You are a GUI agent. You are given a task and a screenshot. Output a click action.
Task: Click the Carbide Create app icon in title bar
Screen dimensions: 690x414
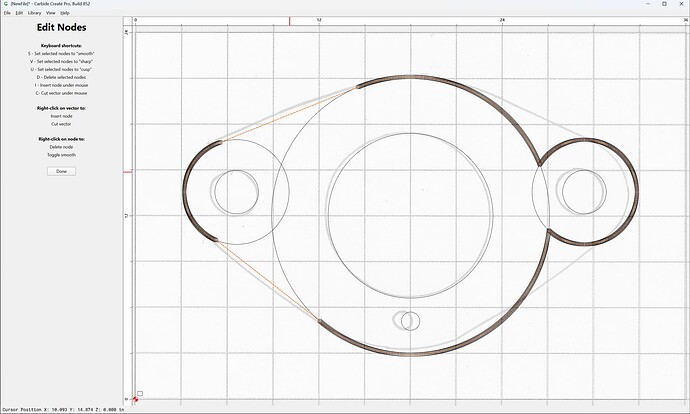[x=6, y=4]
